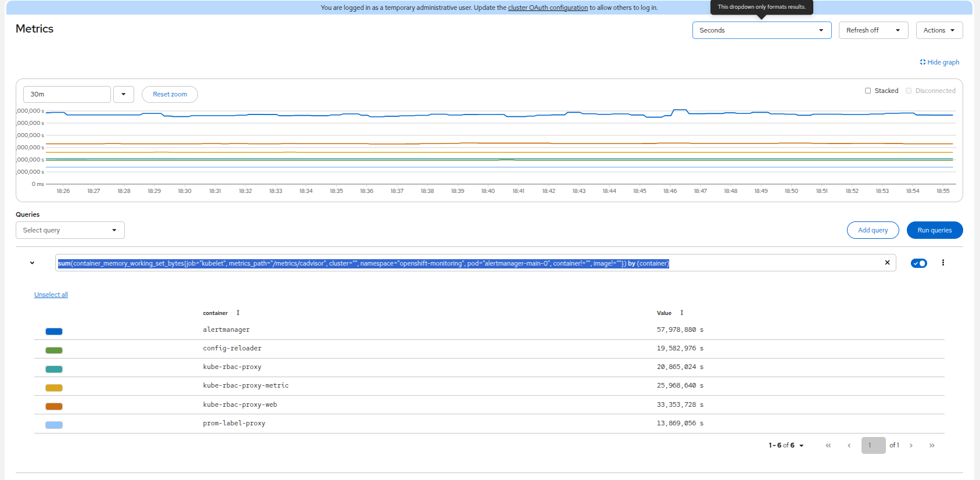
Task: Click the 30m time span input
Action: [67, 94]
